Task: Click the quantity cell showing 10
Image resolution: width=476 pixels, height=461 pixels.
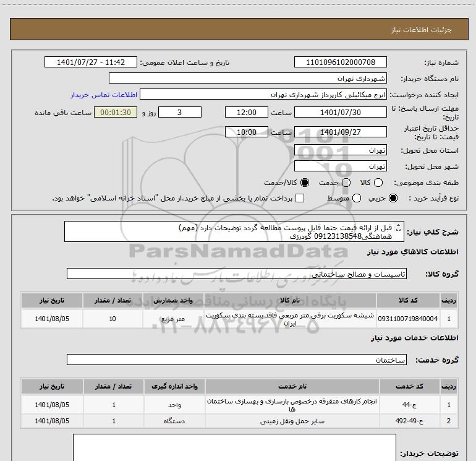Action: pos(113,319)
